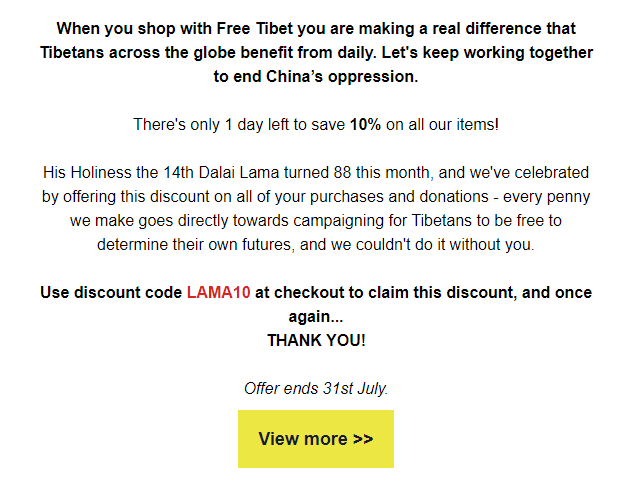Screen dimensions: 630x481
Task: Click 'Let's keep working together' in heading
Action: (x=490, y=52)
